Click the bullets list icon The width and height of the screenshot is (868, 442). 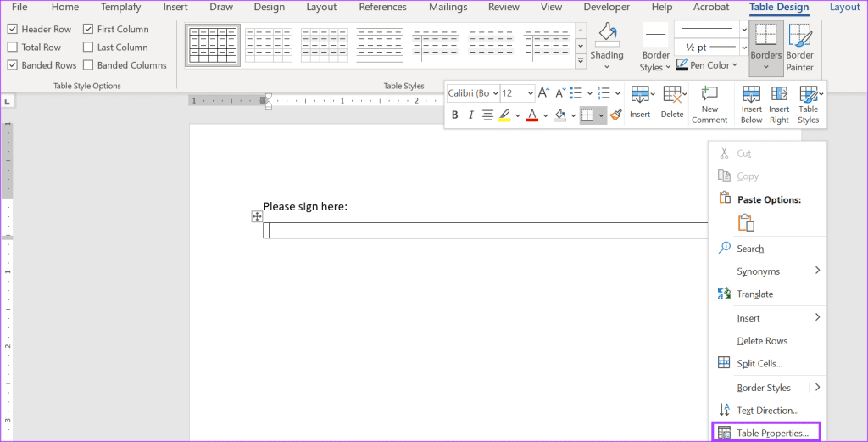pos(576,92)
